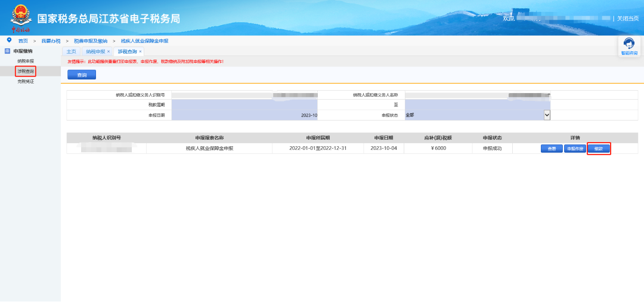Click 关闭当页 in the top right
Image resolution: width=644 pixels, height=305 pixels.
pos(627,19)
